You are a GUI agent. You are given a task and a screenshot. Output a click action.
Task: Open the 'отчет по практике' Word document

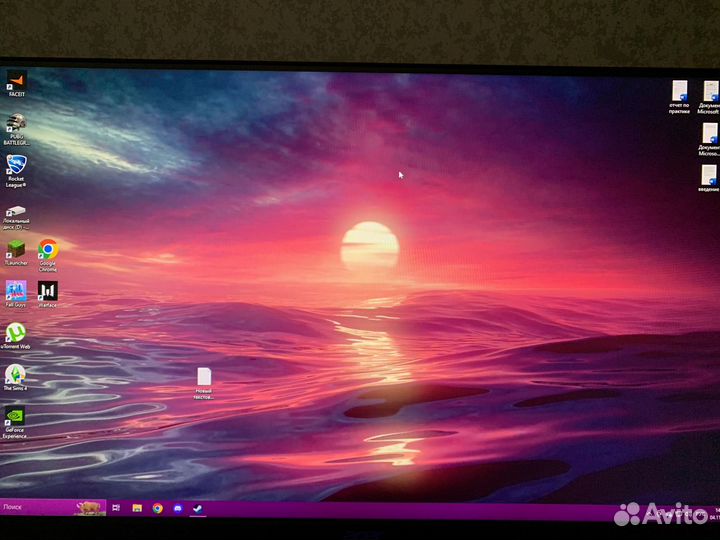coord(680,97)
